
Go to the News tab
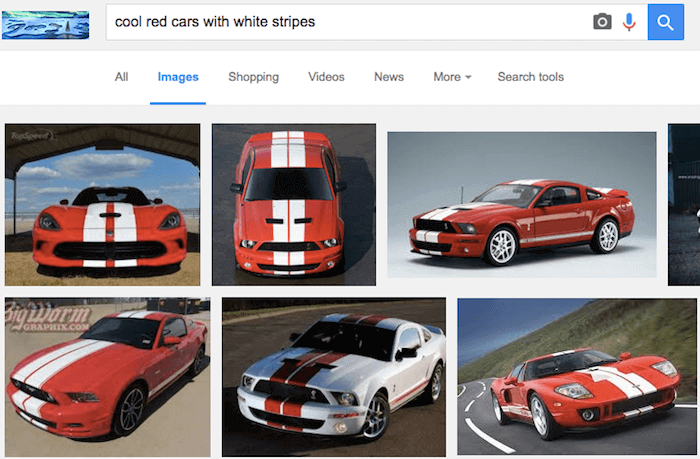point(389,77)
